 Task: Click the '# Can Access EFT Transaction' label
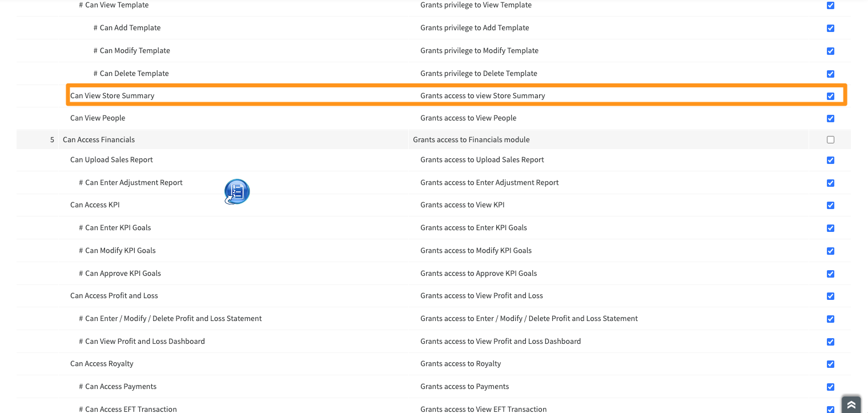point(128,409)
